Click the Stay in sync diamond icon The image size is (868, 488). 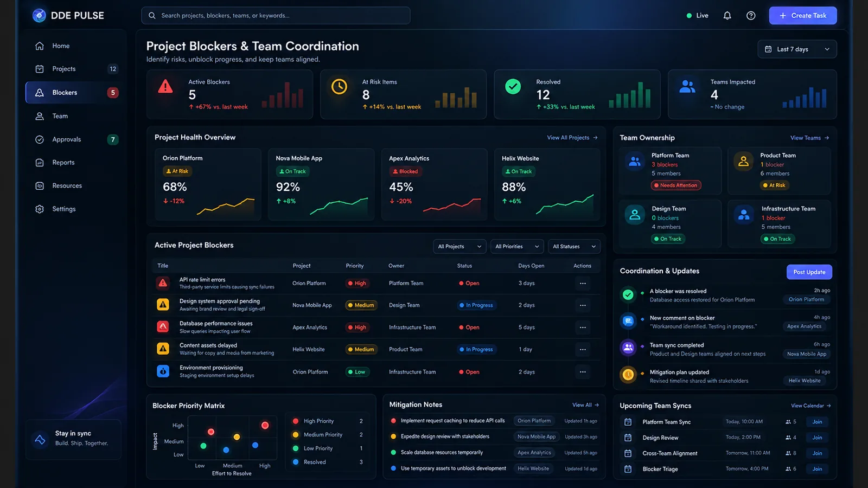click(40, 439)
